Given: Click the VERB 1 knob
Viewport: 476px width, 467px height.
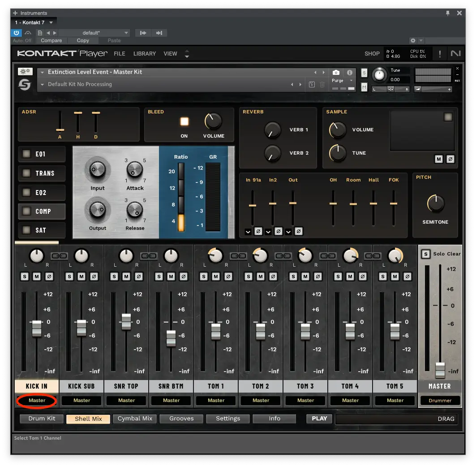Looking at the screenshot, I should pyautogui.click(x=272, y=130).
